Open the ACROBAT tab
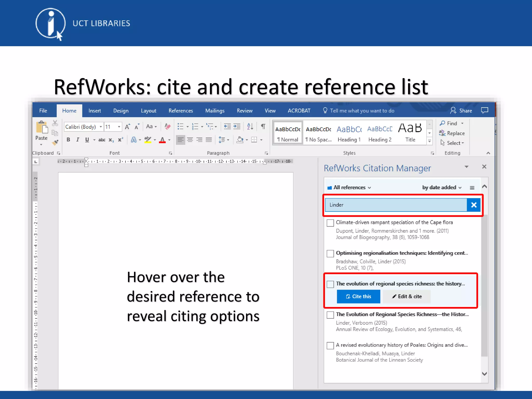The width and height of the screenshot is (532, 399). (299, 111)
